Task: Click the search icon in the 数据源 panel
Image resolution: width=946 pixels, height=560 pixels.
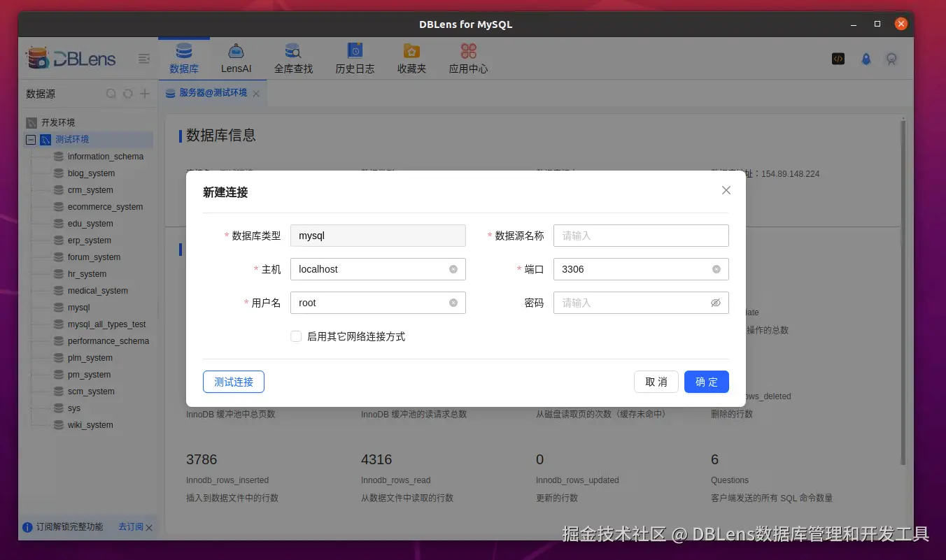Action: click(x=111, y=93)
